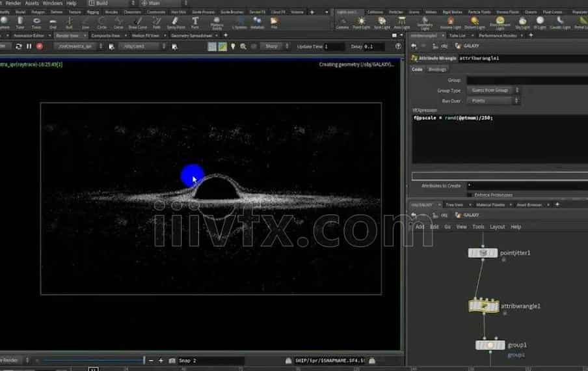
Task: Add a Geometry Light from the shelf
Action: pyautogui.click(x=425, y=23)
